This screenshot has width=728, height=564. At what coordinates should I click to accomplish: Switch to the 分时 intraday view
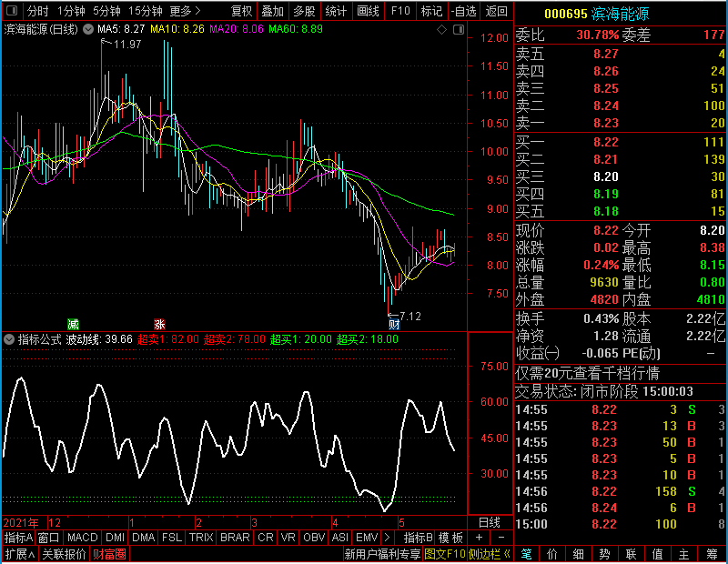37,11
